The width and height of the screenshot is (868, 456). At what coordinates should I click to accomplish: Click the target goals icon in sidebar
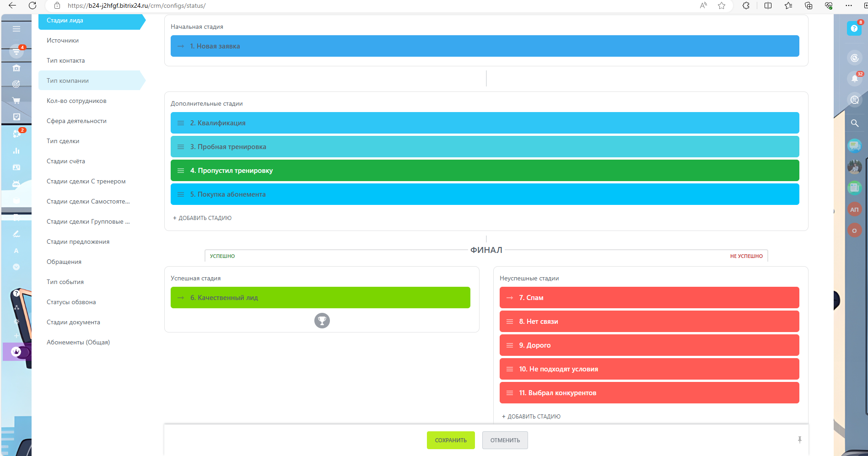16,84
